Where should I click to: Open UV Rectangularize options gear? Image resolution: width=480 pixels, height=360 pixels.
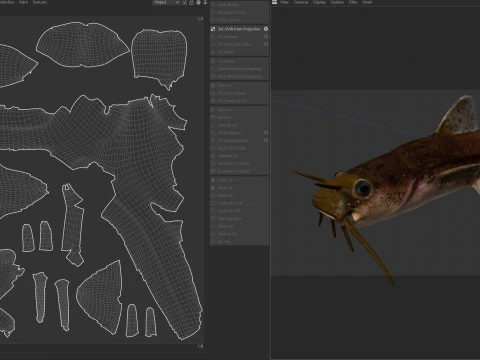click(x=266, y=140)
